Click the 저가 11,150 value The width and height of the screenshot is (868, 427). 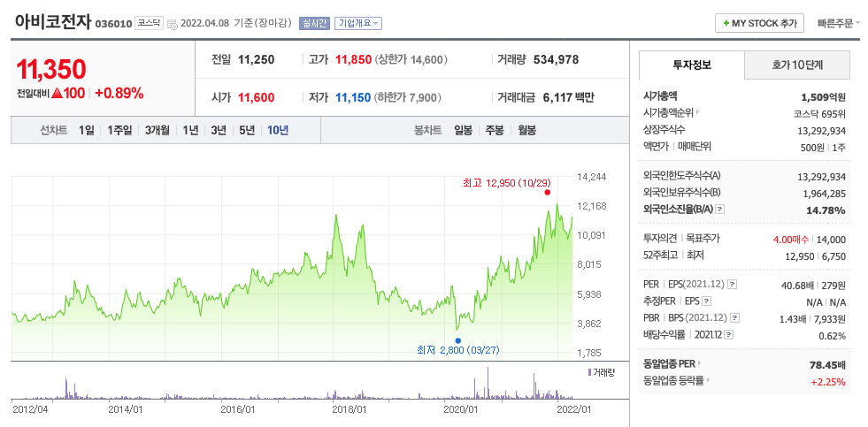tap(353, 98)
